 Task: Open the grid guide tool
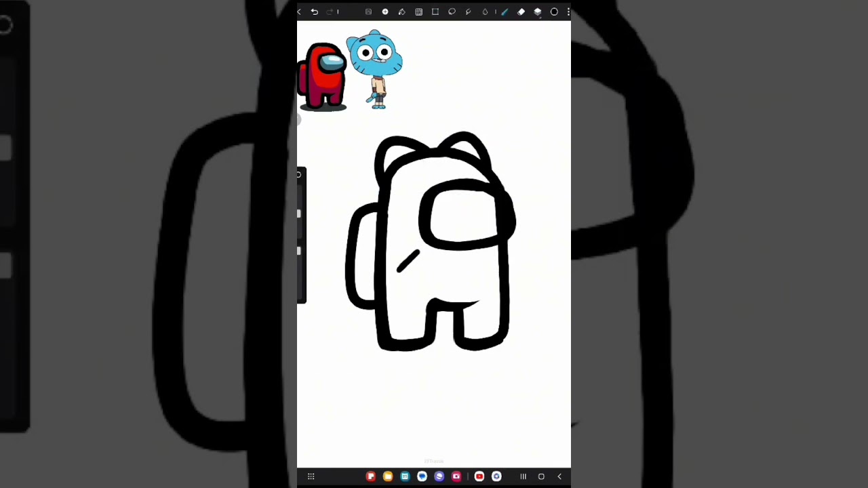(418, 12)
